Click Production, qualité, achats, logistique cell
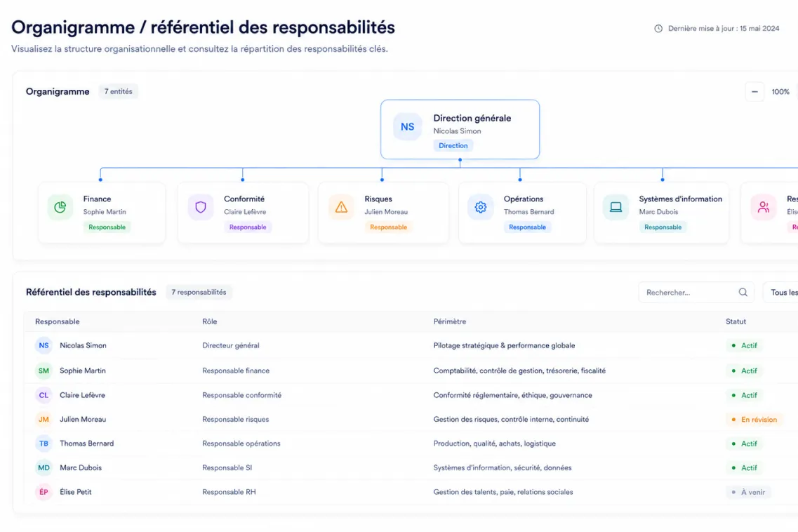 (494, 444)
